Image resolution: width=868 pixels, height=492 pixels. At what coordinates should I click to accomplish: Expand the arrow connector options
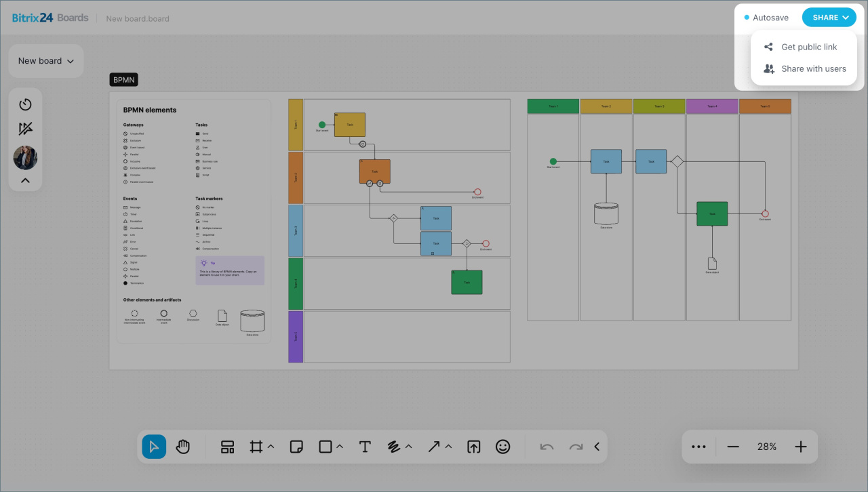(x=449, y=447)
